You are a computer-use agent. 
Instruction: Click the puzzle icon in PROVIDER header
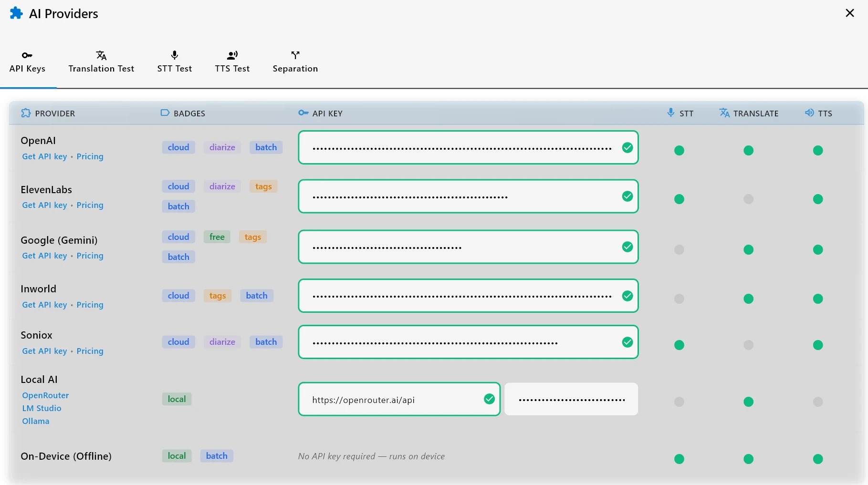26,113
